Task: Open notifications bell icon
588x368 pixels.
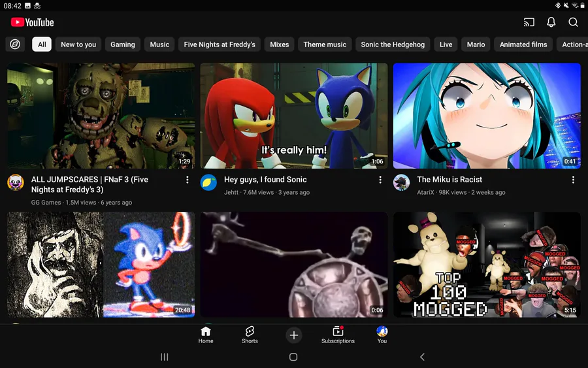Action: point(551,22)
